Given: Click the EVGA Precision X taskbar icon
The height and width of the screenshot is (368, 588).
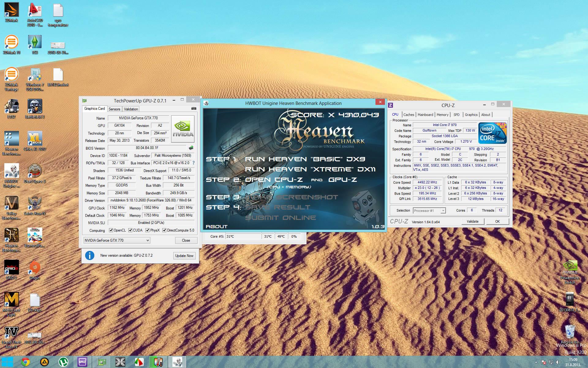Looking at the screenshot, I should (120, 362).
